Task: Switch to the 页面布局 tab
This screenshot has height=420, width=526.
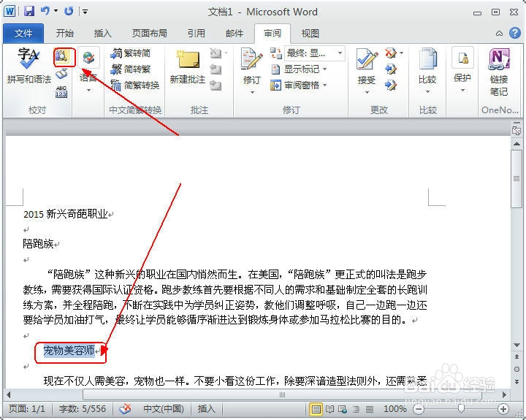Action: (x=149, y=33)
